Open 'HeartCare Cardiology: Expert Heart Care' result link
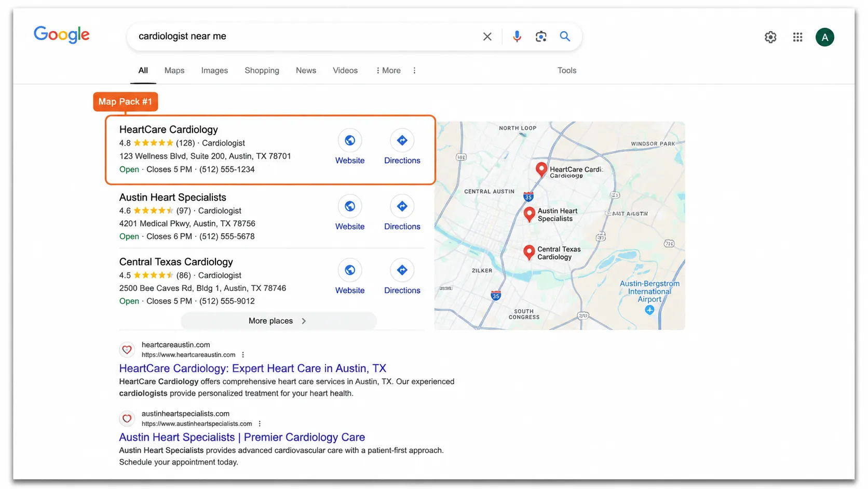 252,368
